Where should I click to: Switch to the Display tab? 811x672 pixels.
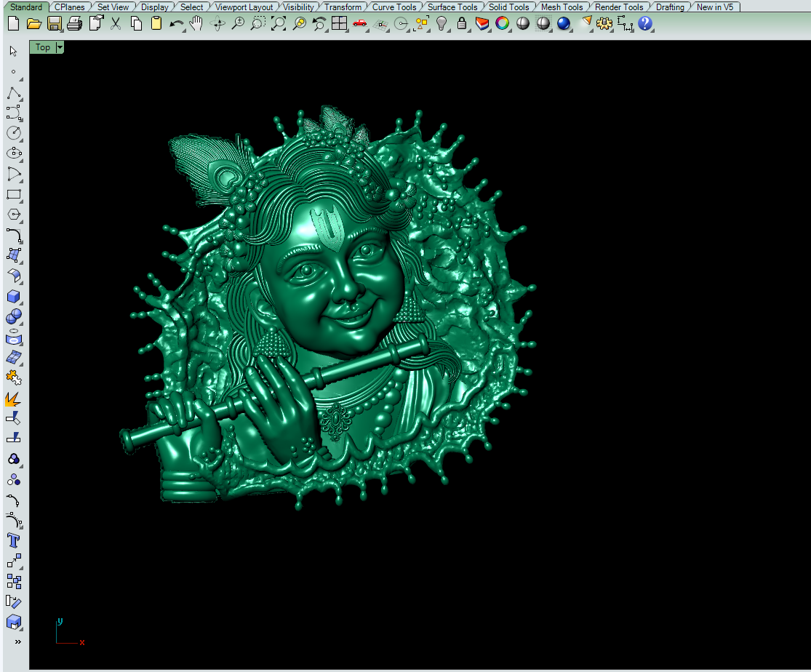click(155, 7)
